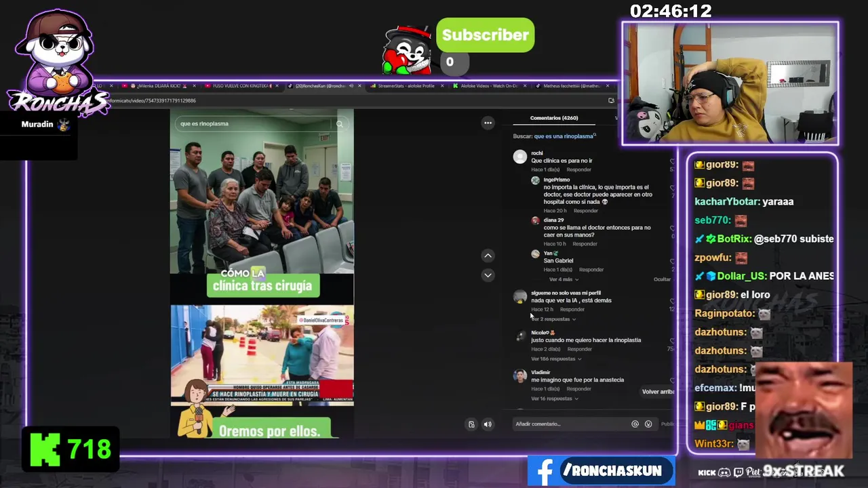Like Vladimir's anestecia comment heart
868x488 pixels.
click(672, 381)
